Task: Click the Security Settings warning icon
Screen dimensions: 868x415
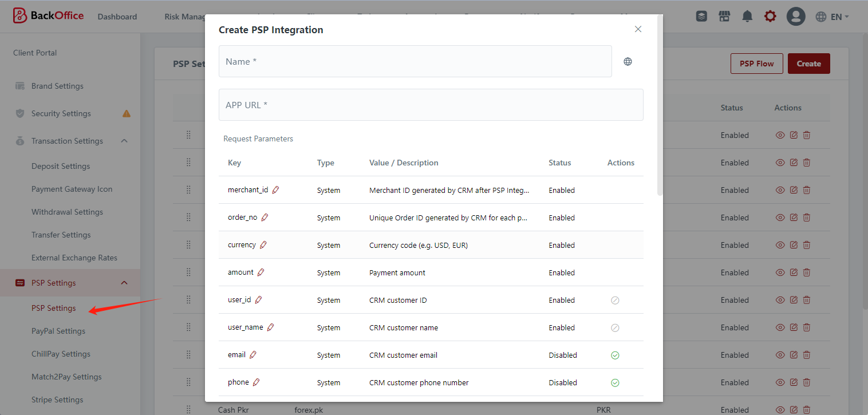Action: click(x=127, y=113)
